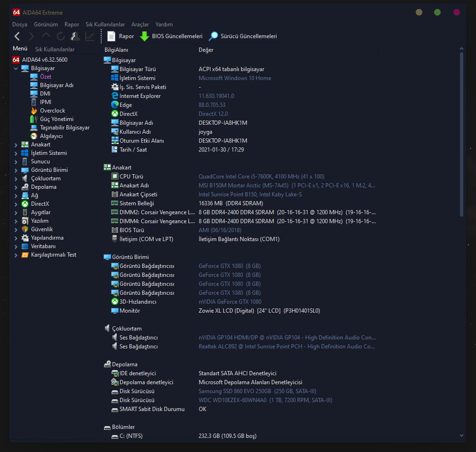
Task: Open the WDC WD10EZEX-60WN4A0 disk link
Action: click(x=266, y=400)
